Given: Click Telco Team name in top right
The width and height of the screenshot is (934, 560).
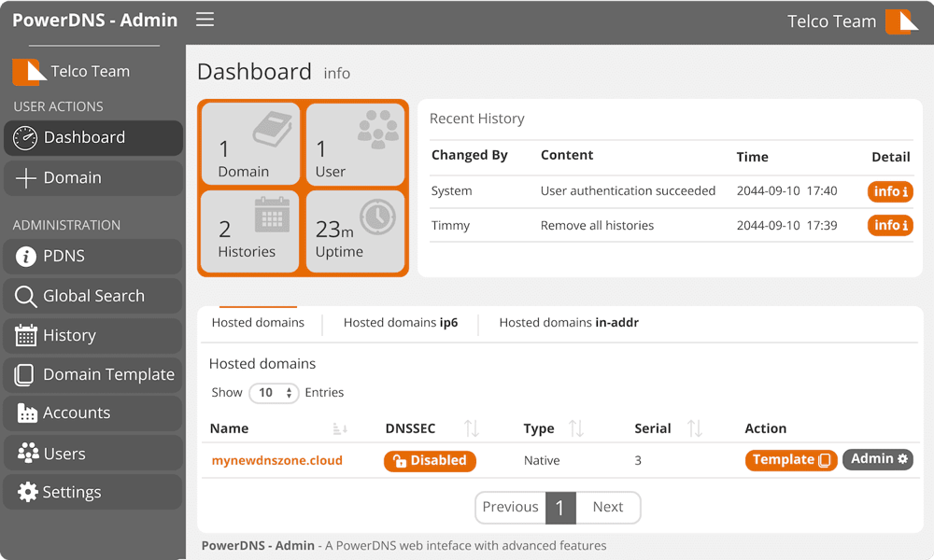Looking at the screenshot, I should pyautogui.click(x=831, y=22).
